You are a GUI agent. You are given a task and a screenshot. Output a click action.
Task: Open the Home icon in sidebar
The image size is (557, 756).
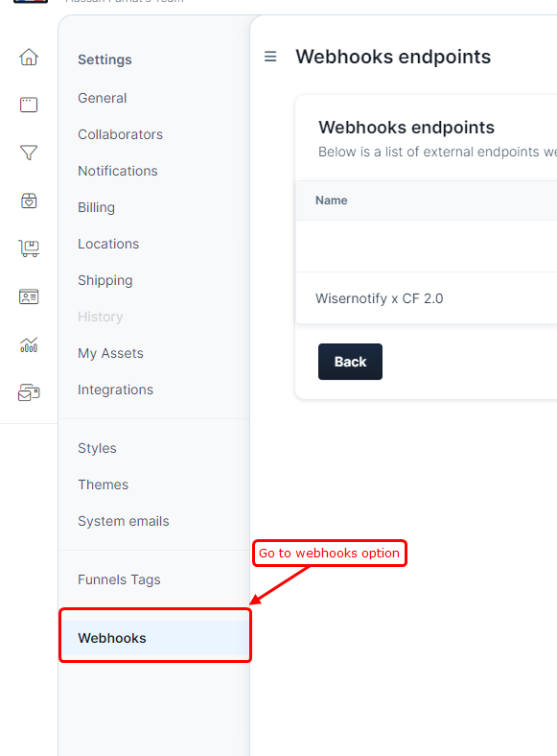coord(29,57)
